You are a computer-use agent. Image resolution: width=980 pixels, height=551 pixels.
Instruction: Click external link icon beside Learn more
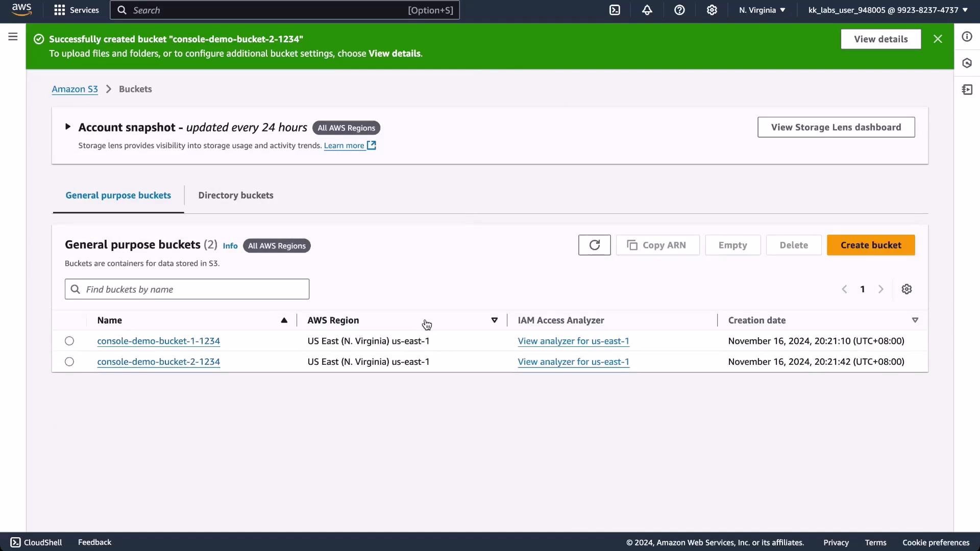tap(372, 145)
